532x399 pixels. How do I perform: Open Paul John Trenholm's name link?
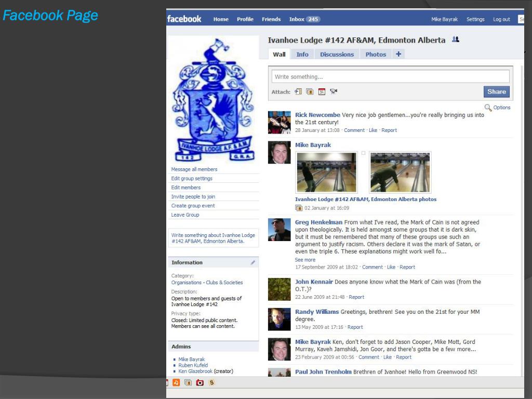click(323, 372)
